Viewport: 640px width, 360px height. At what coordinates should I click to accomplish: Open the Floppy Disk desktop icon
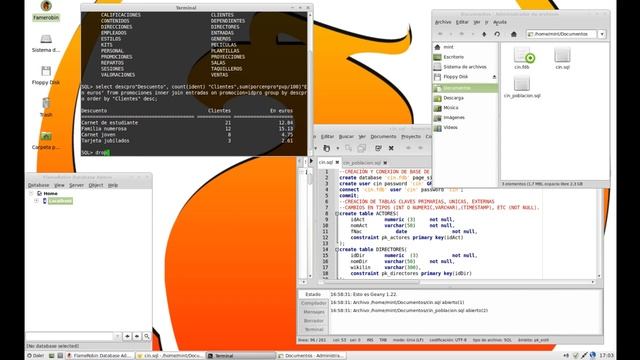coord(46,75)
